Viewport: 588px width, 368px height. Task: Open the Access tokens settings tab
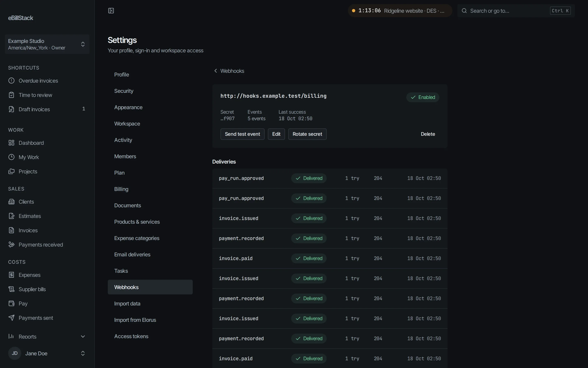150,336
